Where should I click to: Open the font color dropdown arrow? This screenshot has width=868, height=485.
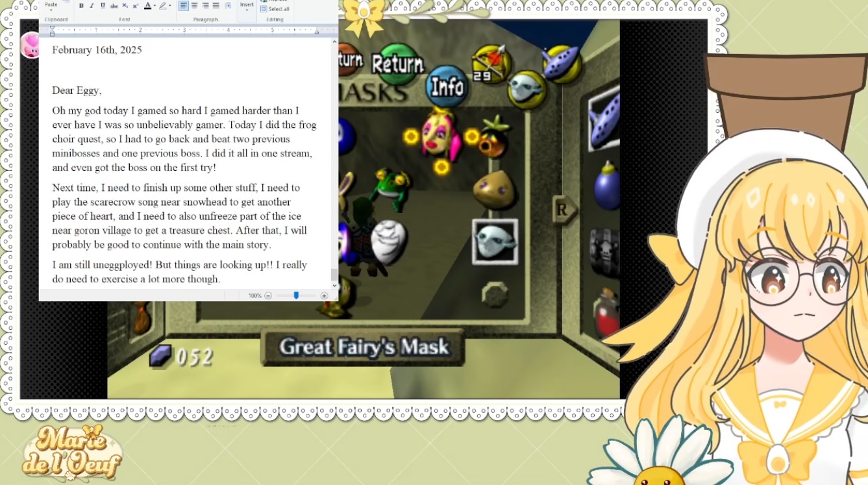pyautogui.click(x=155, y=6)
